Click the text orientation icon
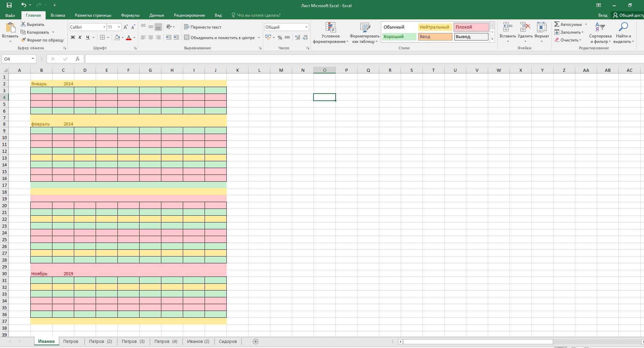 click(169, 27)
